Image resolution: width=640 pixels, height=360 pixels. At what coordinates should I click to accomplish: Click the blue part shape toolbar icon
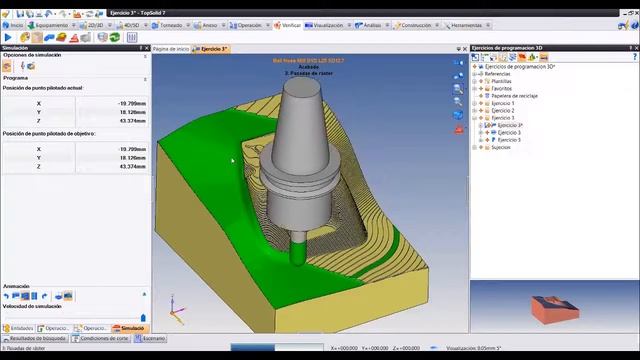[49, 38]
